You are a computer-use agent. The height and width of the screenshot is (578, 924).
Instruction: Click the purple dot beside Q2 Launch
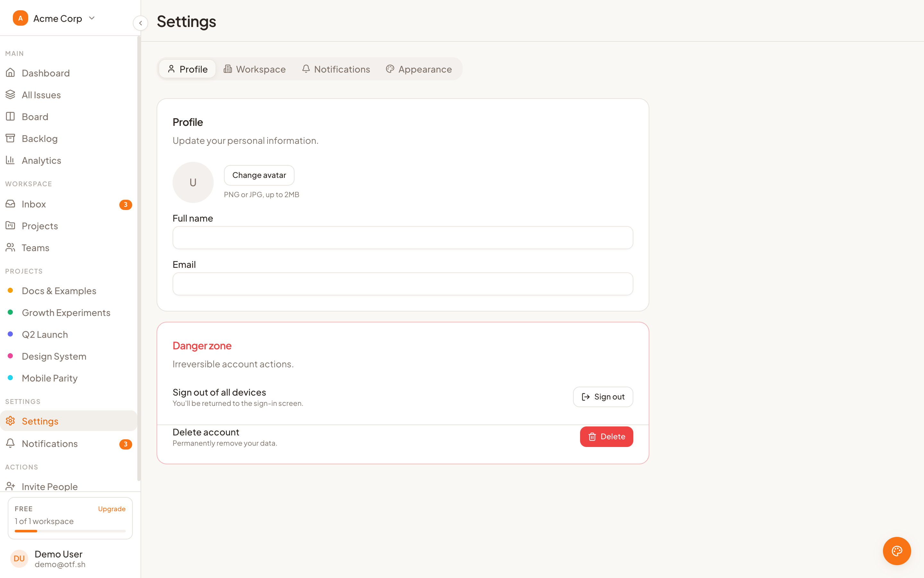[x=10, y=334]
